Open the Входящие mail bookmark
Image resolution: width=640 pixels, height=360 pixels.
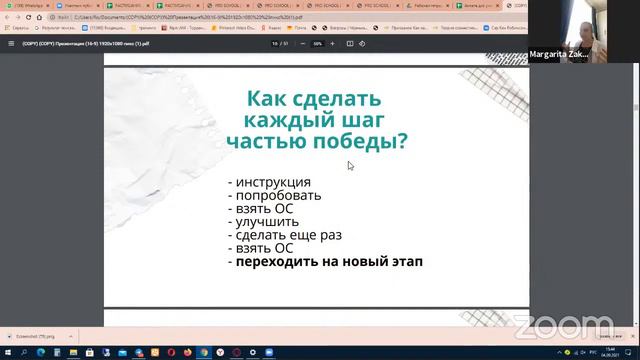(104, 28)
